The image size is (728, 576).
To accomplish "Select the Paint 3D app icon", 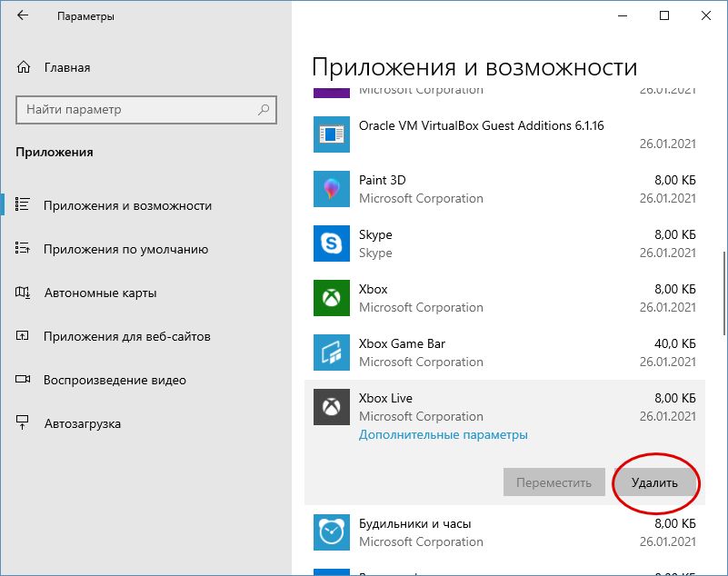I will [331, 189].
